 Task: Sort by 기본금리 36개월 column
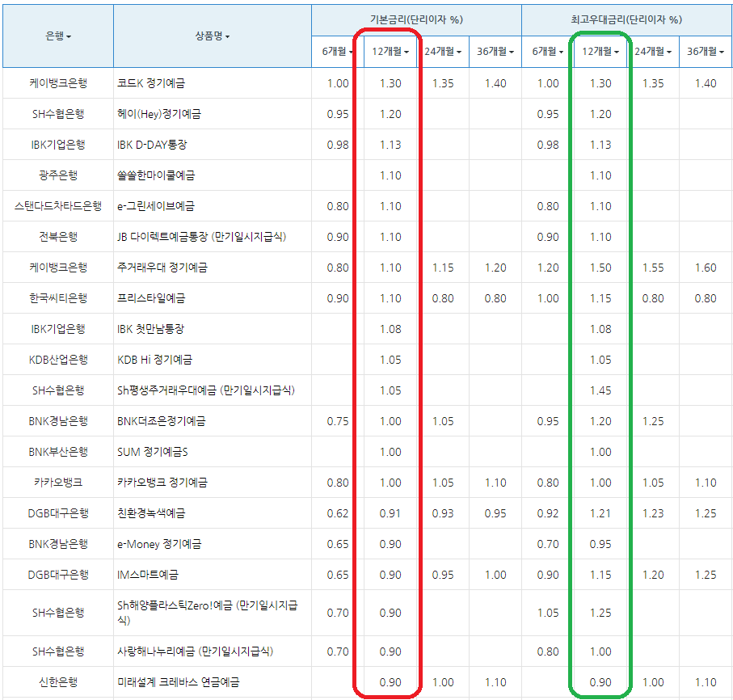[x=495, y=52]
